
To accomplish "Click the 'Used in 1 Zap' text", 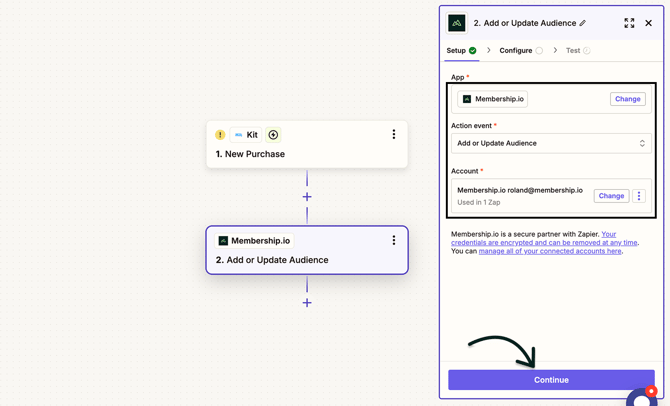I will pos(479,203).
